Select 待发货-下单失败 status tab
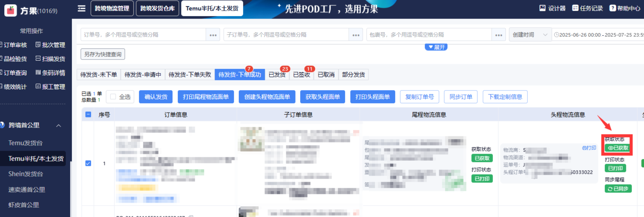The width and height of the screenshot is (644, 217). point(190,75)
